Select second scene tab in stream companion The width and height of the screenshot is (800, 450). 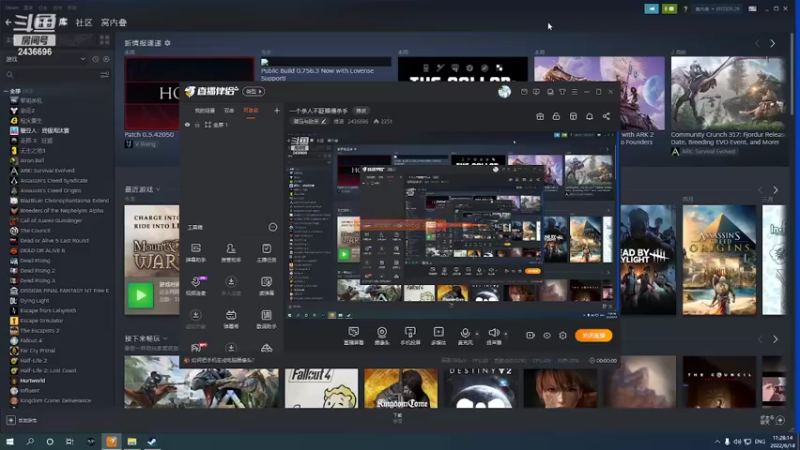click(x=229, y=110)
